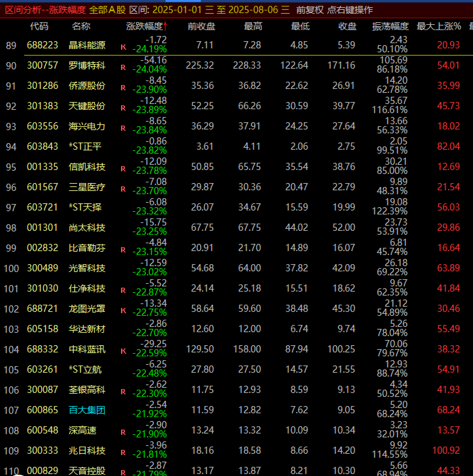
Task: Click the 区间分析--涨跌幅度 title text
Action: (45, 10)
